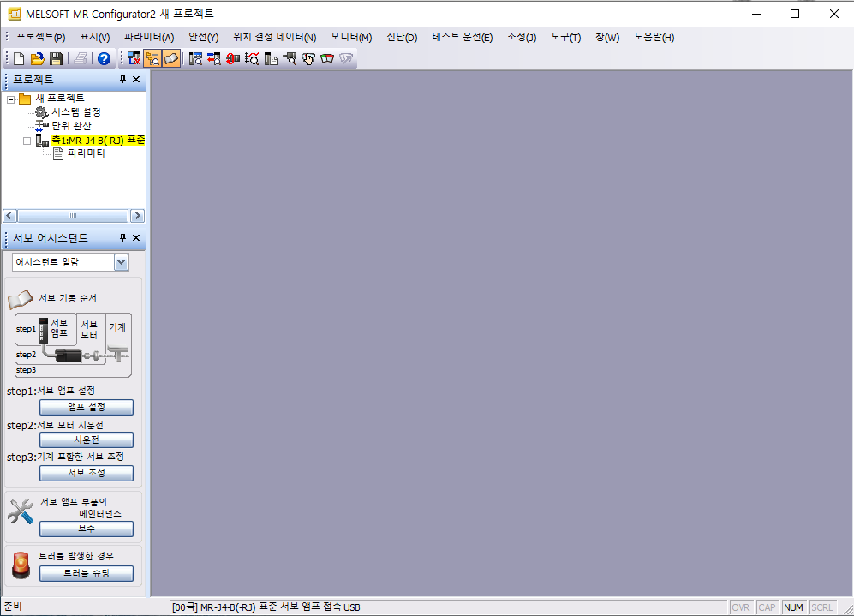854x616 pixels.
Task: Click the toolbar icon with red and blue arrows
Action: tap(214, 58)
